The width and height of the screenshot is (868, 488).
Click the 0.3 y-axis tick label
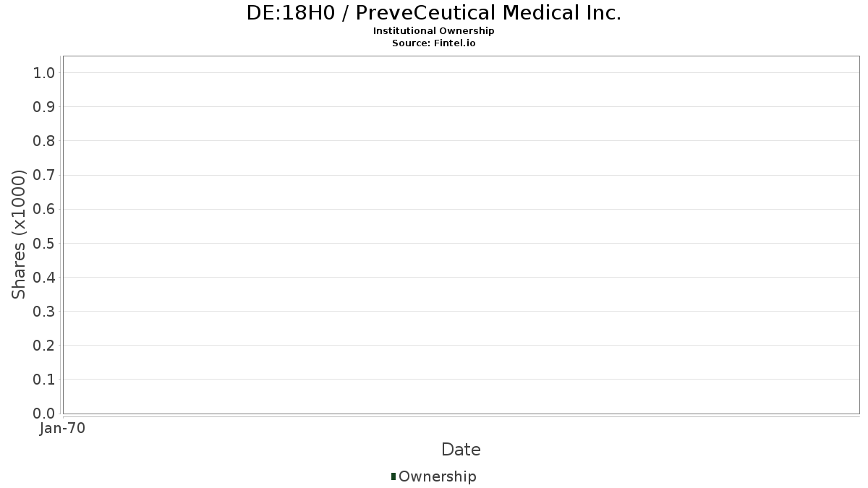pyautogui.click(x=44, y=312)
